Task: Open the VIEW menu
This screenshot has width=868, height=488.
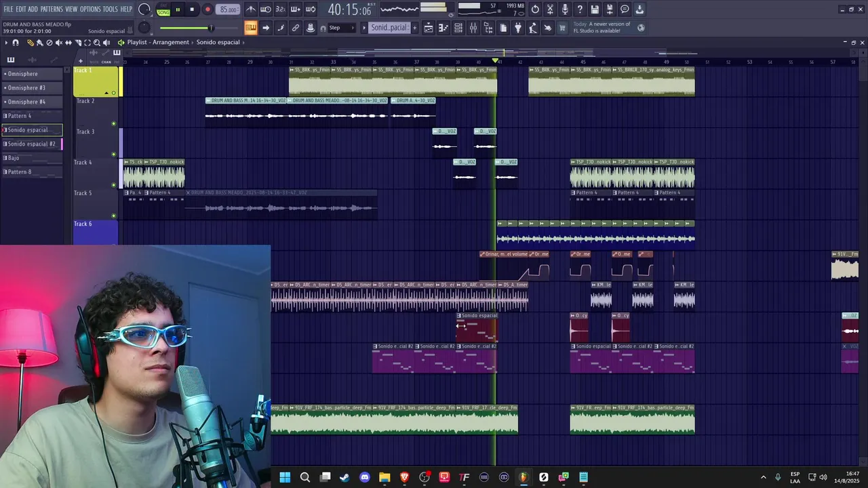Action: 71,9
